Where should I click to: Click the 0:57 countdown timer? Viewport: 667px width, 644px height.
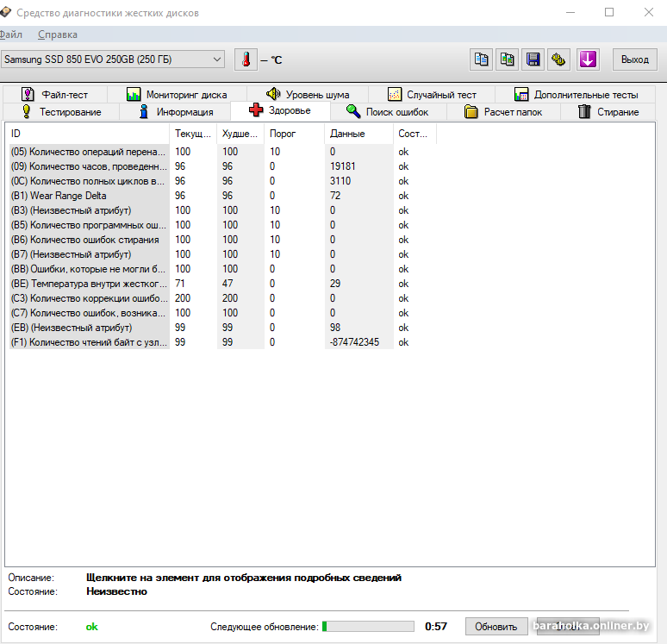pos(436,626)
